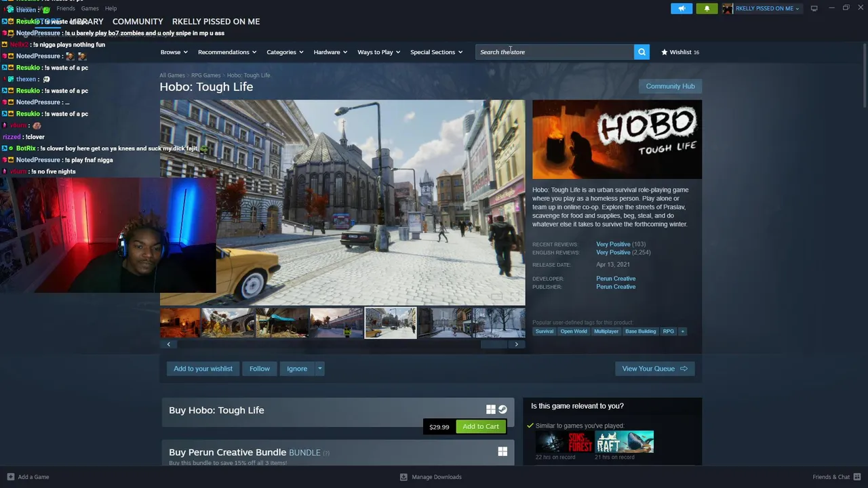The image size is (868, 488).
Task: Click the arrow icon on View Your Queue
Action: pyautogui.click(x=684, y=369)
